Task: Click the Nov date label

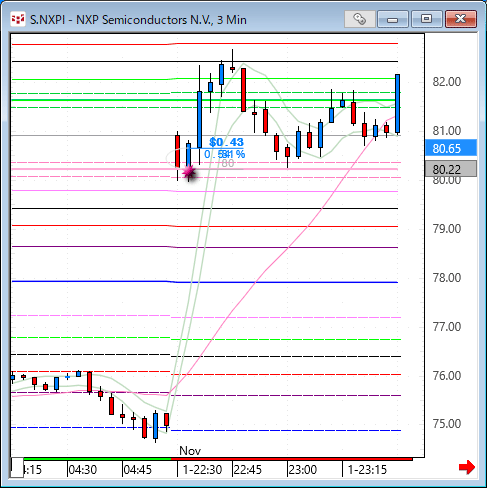Action: click(x=190, y=451)
